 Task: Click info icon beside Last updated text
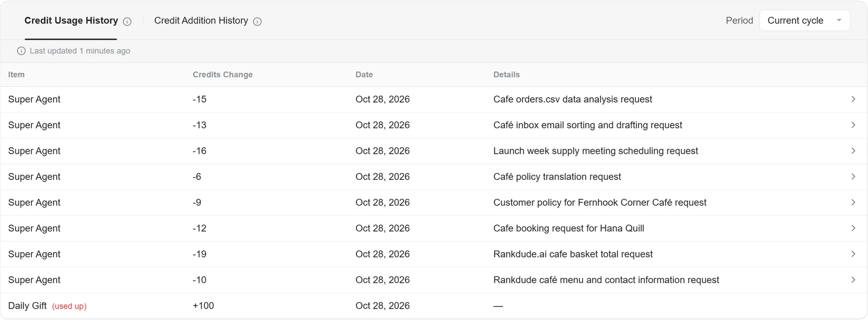(21, 51)
